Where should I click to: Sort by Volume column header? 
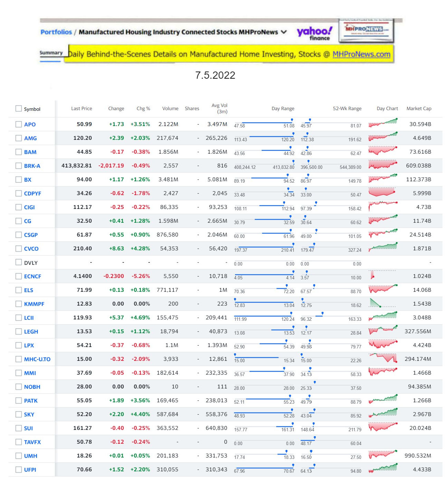[170, 108]
